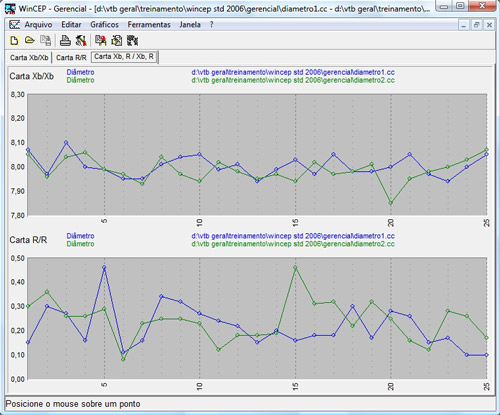Click the 8,30 axis label on Xb chart
Viewport: 500px width, 415px height.
click(x=18, y=94)
